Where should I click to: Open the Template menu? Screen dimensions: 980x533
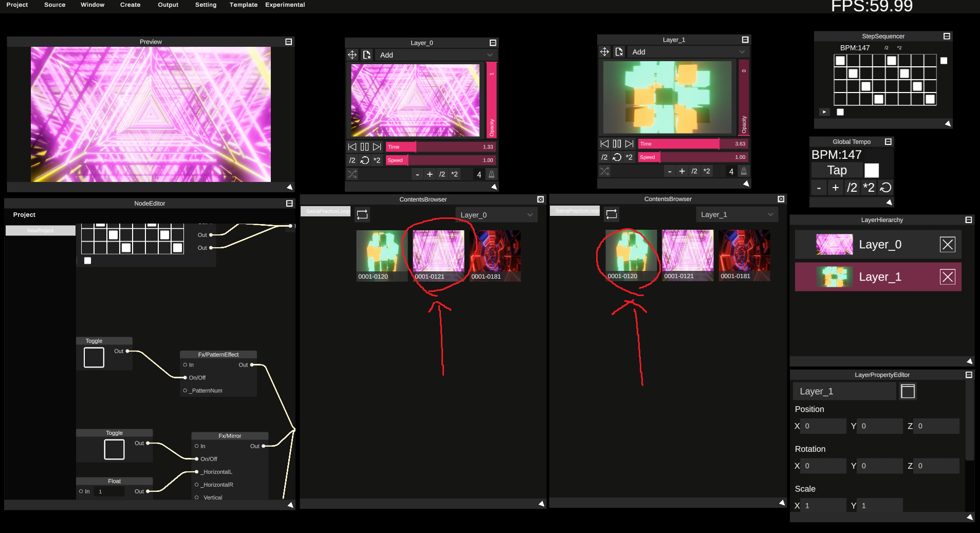click(x=243, y=5)
